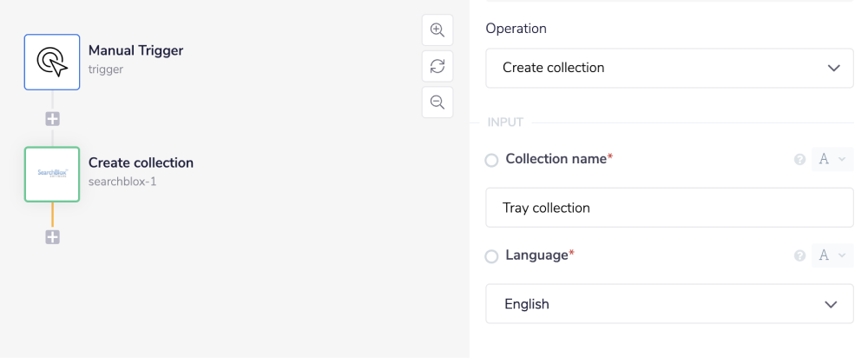Add a step below Create collection
Image resolution: width=868 pixels, height=358 pixels.
click(52, 236)
